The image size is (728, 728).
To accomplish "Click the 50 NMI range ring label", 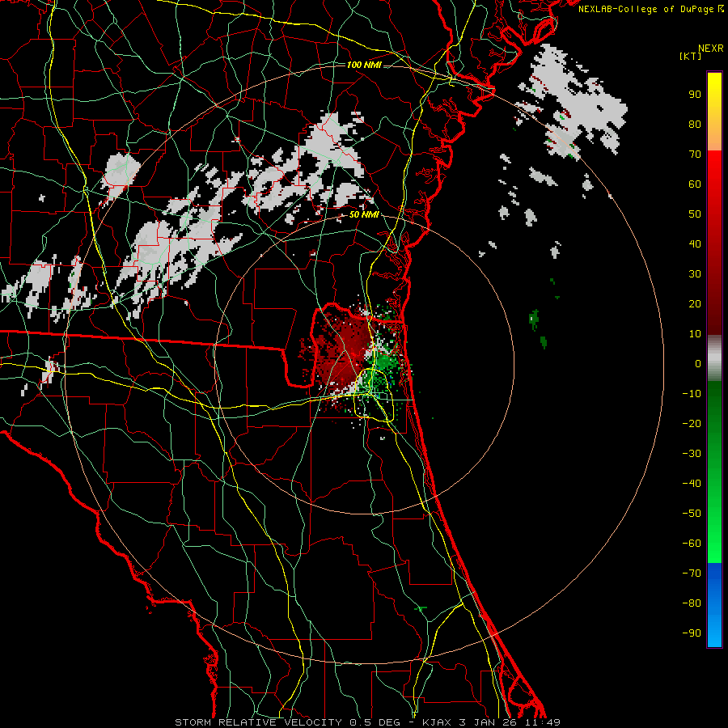I will tap(363, 214).
